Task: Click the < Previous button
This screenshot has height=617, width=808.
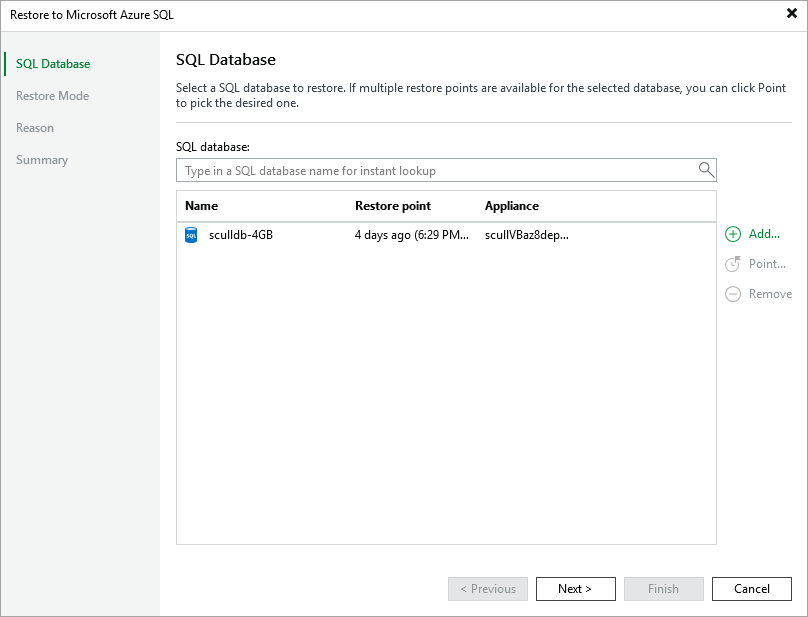Action: (487, 589)
